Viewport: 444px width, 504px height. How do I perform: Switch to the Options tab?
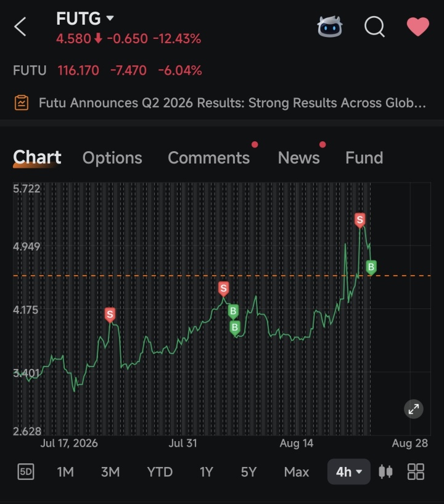(112, 158)
